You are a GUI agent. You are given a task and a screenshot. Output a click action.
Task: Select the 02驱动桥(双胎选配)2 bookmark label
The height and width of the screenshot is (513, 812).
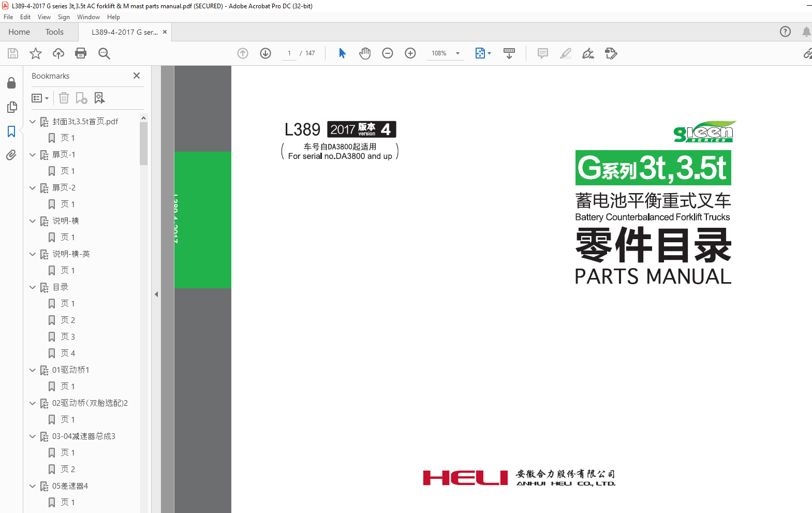pos(90,403)
